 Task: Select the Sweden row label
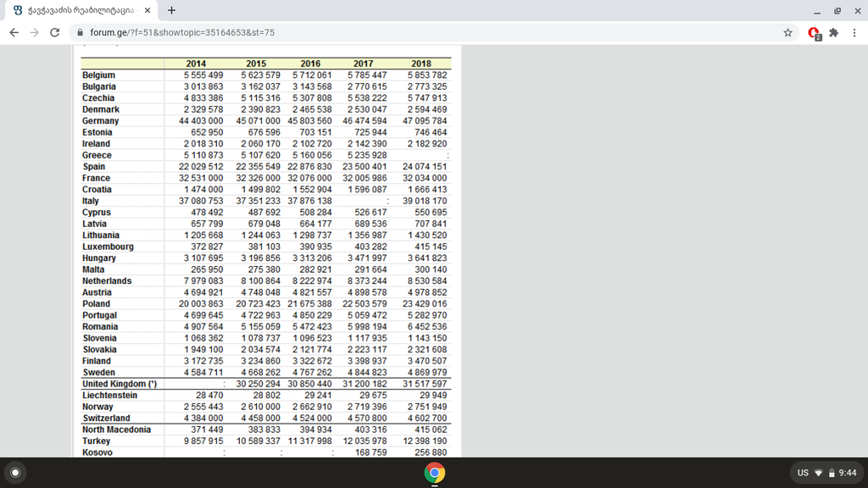(x=98, y=373)
